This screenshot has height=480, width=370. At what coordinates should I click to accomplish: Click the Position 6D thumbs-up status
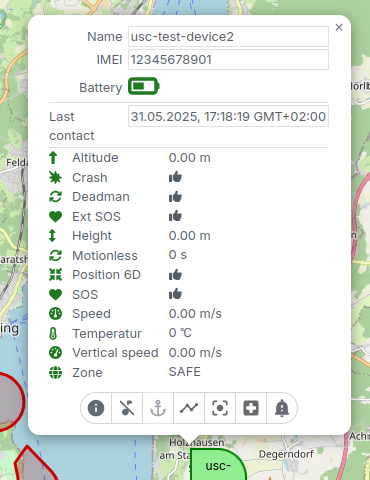click(x=175, y=274)
